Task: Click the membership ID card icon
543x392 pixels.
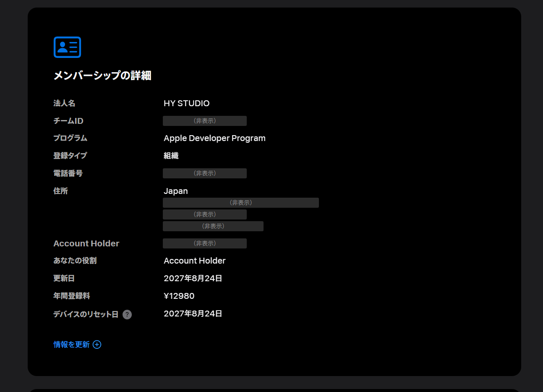Action: [67, 47]
